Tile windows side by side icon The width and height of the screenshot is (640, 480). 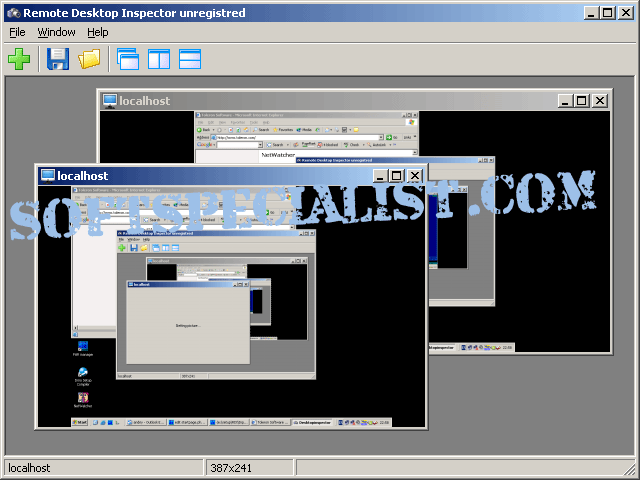pos(159,59)
